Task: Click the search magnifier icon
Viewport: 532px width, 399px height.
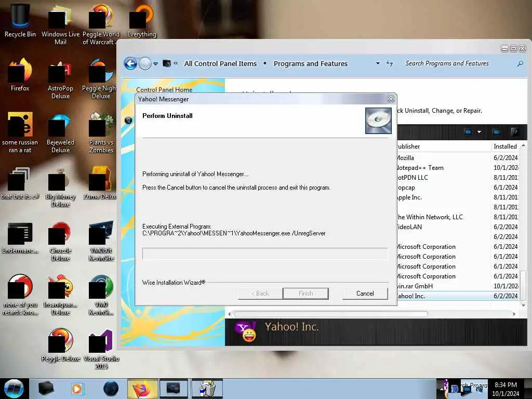Action: coord(520,63)
